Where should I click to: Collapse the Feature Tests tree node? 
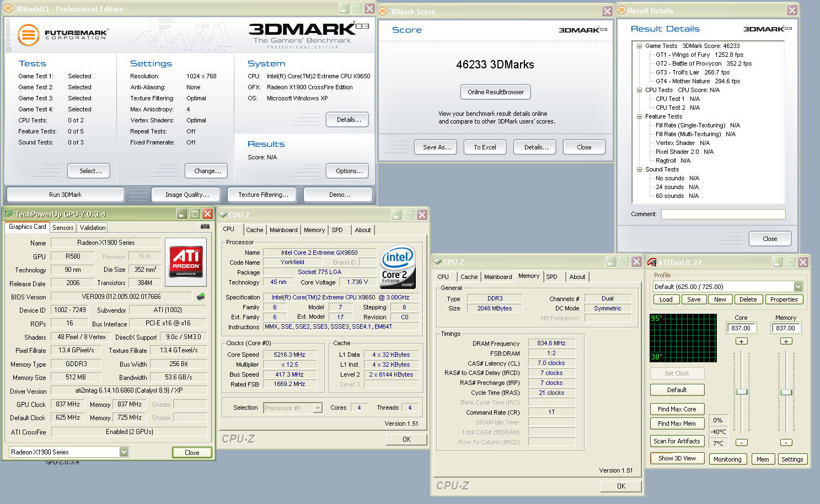(x=639, y=116)
